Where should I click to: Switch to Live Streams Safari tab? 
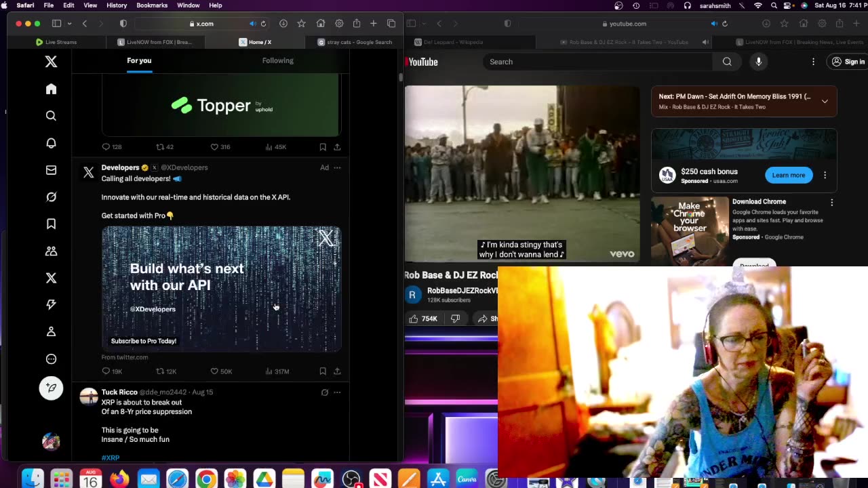(56, 42)
